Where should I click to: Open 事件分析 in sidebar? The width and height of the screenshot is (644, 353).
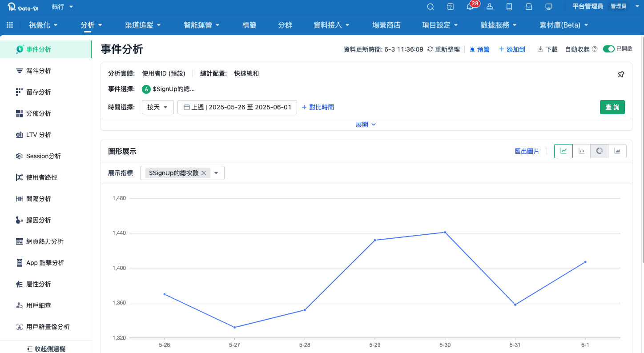46,49
